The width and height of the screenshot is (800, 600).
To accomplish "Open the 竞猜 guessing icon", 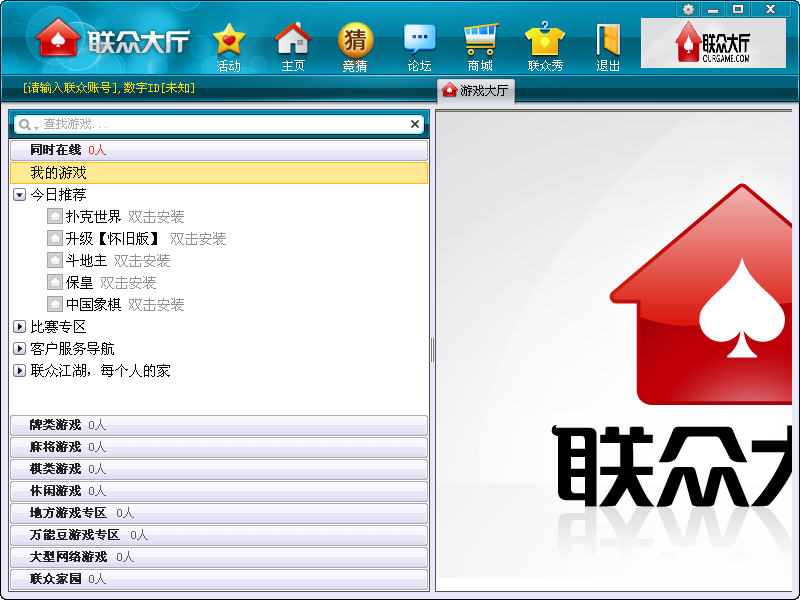I will [355, 42].
